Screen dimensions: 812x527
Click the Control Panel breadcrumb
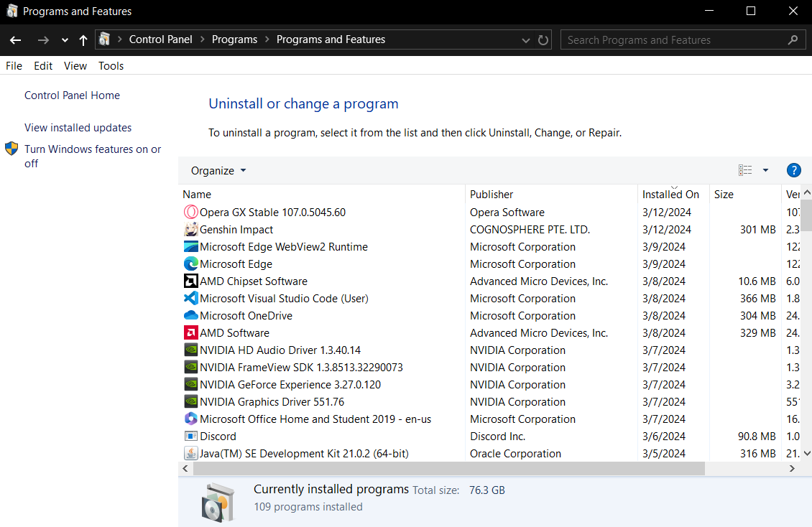(x=160, y=39)
